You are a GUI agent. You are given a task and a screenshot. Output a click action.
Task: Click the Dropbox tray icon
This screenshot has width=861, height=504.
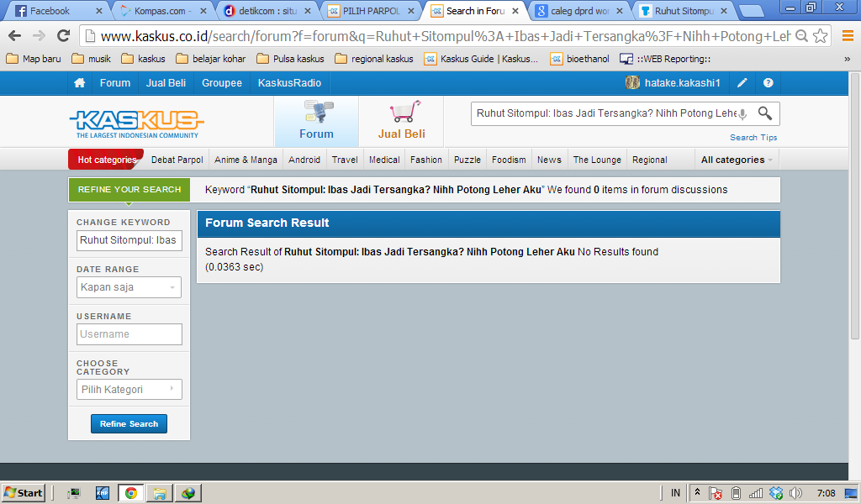tap(776, 493)
